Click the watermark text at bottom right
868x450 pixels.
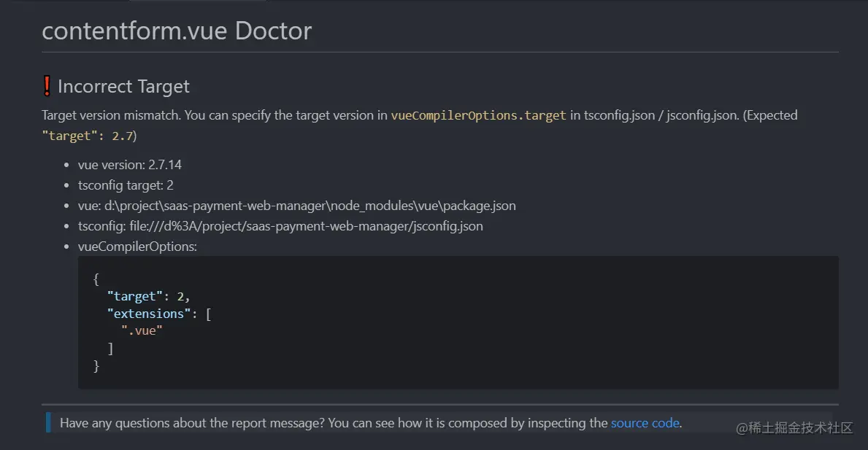(794, 428)
